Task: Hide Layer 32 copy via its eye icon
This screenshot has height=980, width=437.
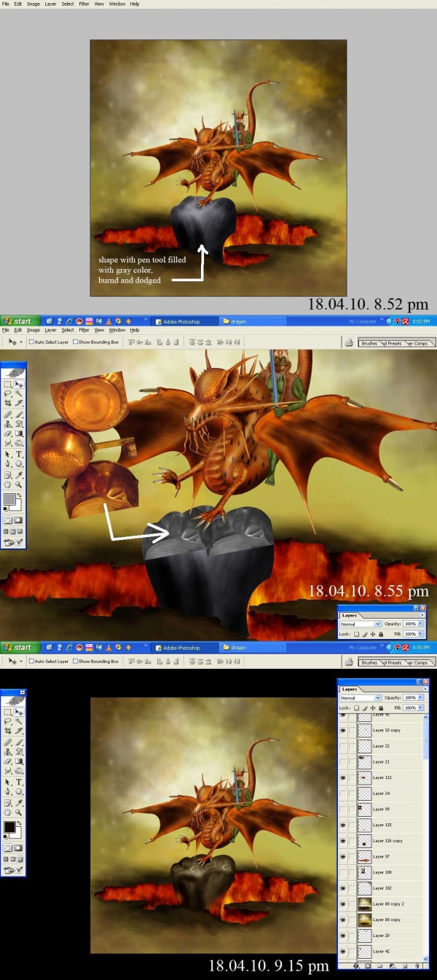Action: (x=343, y=729)
